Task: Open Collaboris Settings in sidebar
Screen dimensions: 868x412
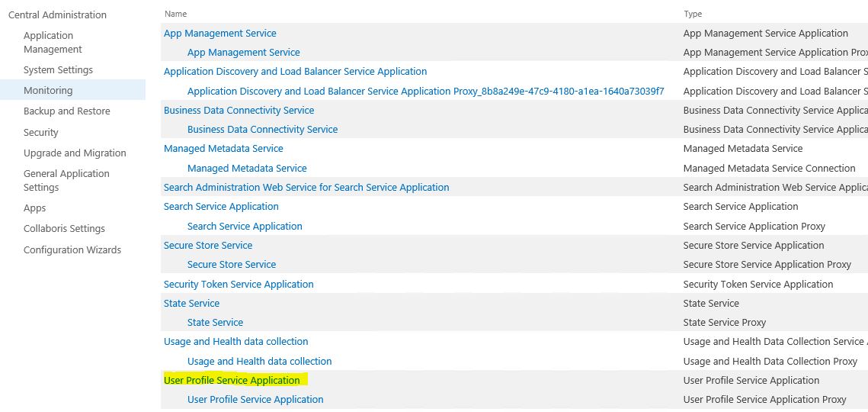Action: tap(64, 228)
